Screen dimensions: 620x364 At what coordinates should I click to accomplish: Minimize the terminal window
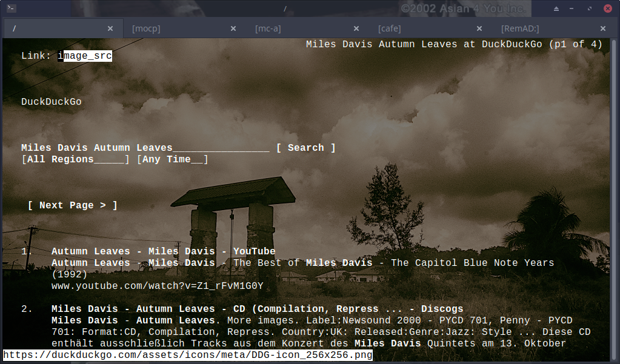(572, 8)
